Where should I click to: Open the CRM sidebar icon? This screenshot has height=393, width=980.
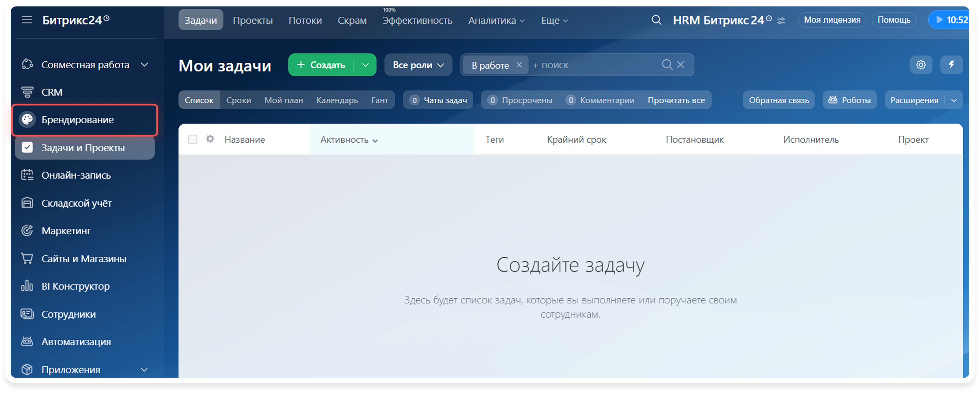tap(27, 92)
